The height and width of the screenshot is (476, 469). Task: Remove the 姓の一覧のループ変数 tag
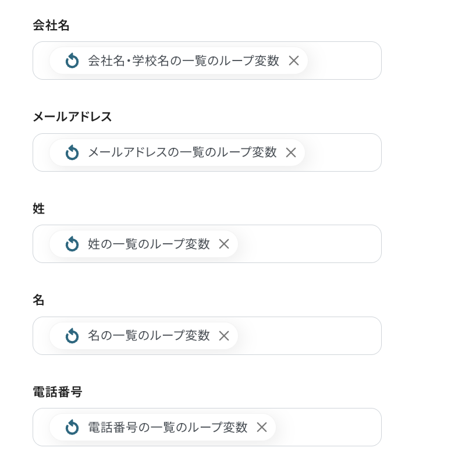pos(224,244)
